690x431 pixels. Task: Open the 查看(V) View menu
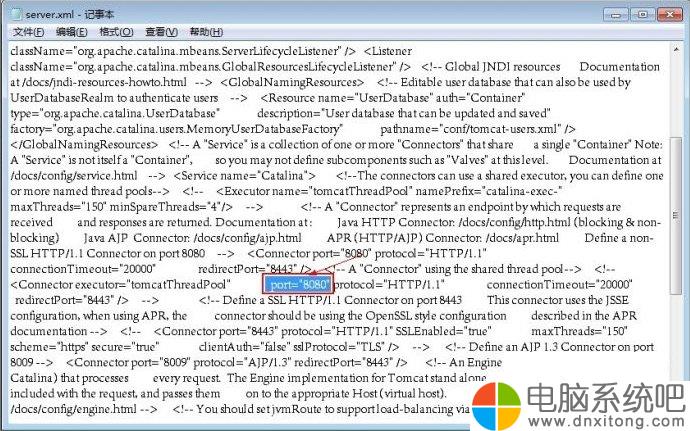[x=161, y=32]
